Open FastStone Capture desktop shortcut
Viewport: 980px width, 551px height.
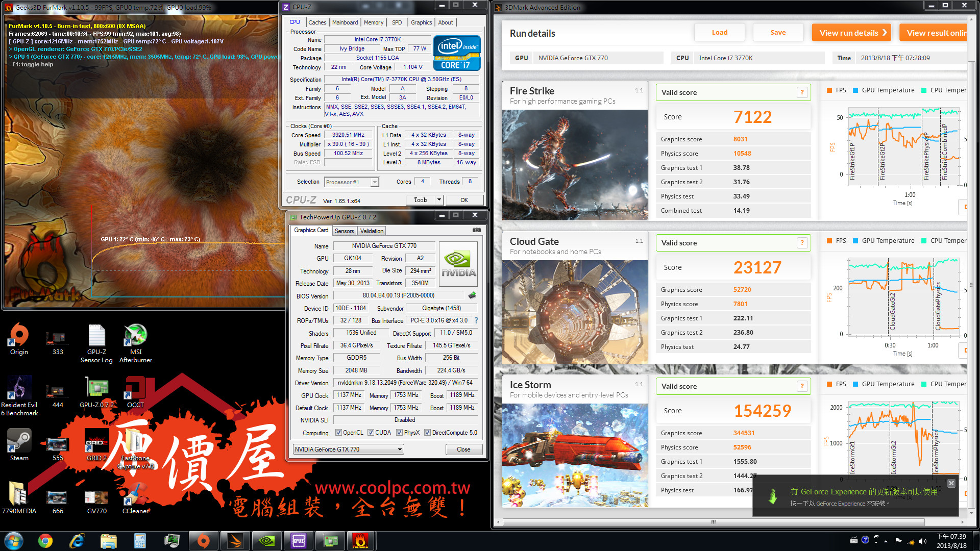[136, 449]
